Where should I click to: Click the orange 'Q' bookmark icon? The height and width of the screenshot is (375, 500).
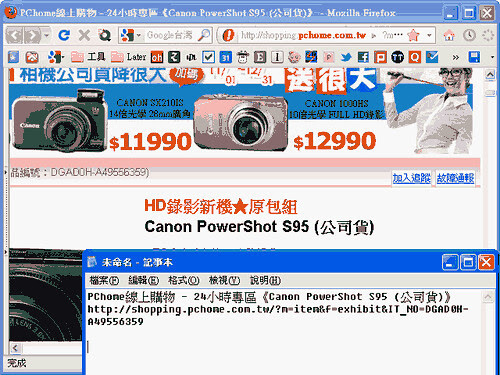[414, 57]
